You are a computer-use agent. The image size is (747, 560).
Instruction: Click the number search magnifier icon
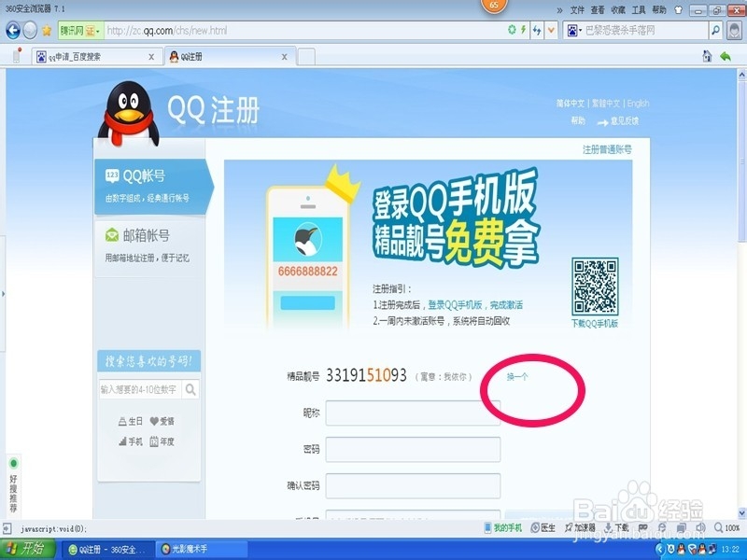(190, 389)
